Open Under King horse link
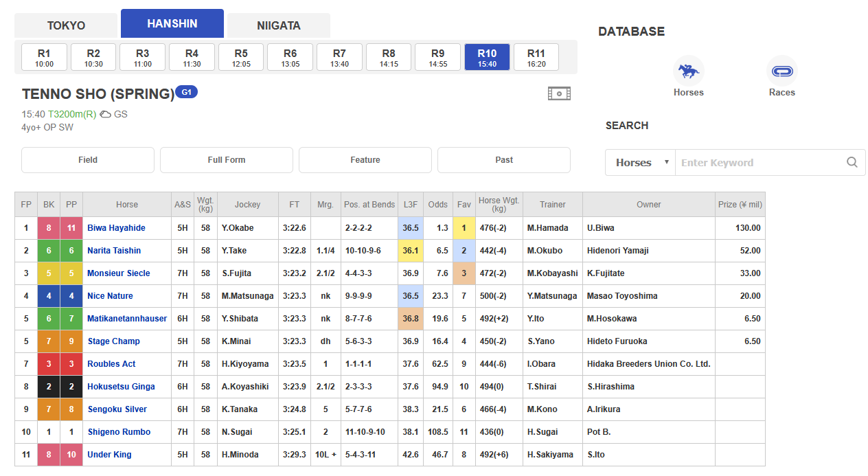The width and height of the screenshot is (868, 476). coord(109,455)
